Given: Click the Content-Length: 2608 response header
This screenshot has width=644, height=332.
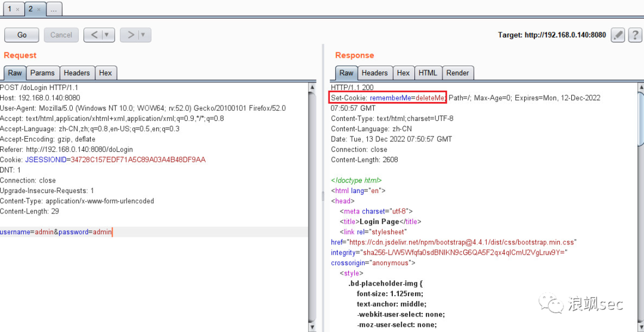Looking at the screenshot, I should (364, 160).
